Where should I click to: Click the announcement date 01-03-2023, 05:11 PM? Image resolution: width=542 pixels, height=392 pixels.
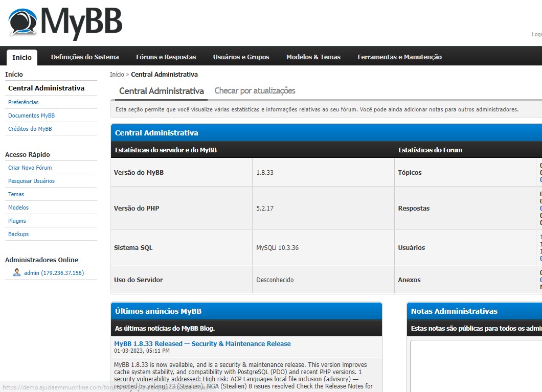tap(142, 351)
